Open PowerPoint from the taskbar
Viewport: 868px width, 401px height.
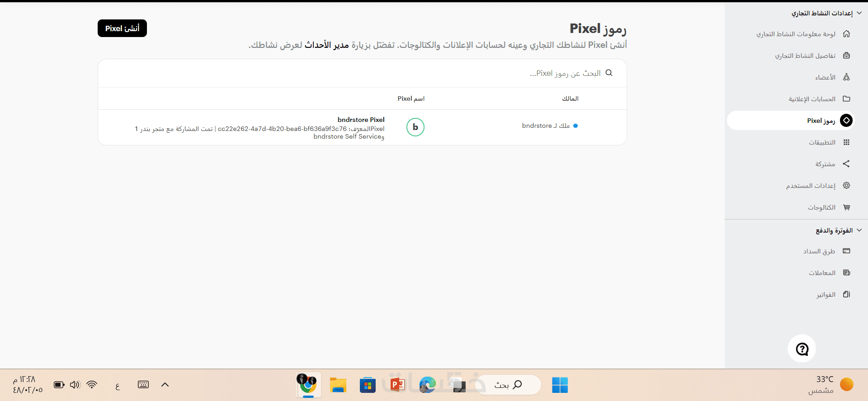point(397,385)
